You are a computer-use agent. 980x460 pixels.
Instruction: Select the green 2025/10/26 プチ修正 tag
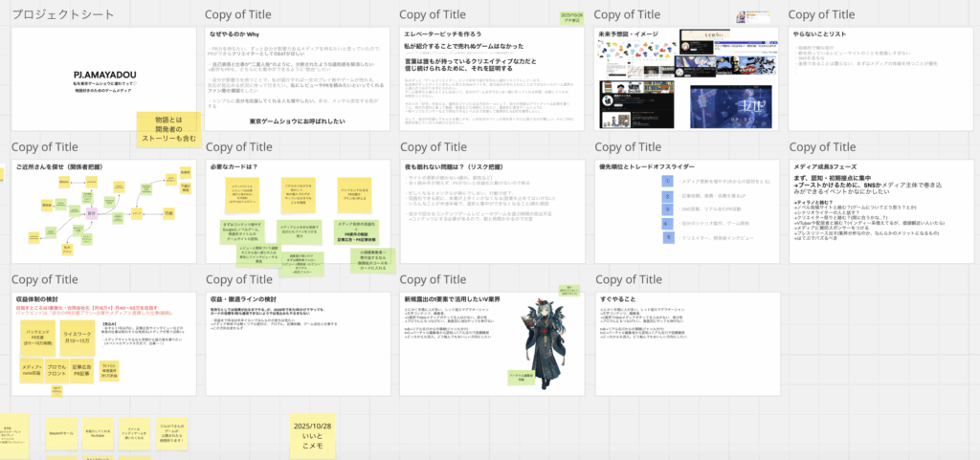coord(570,17)
